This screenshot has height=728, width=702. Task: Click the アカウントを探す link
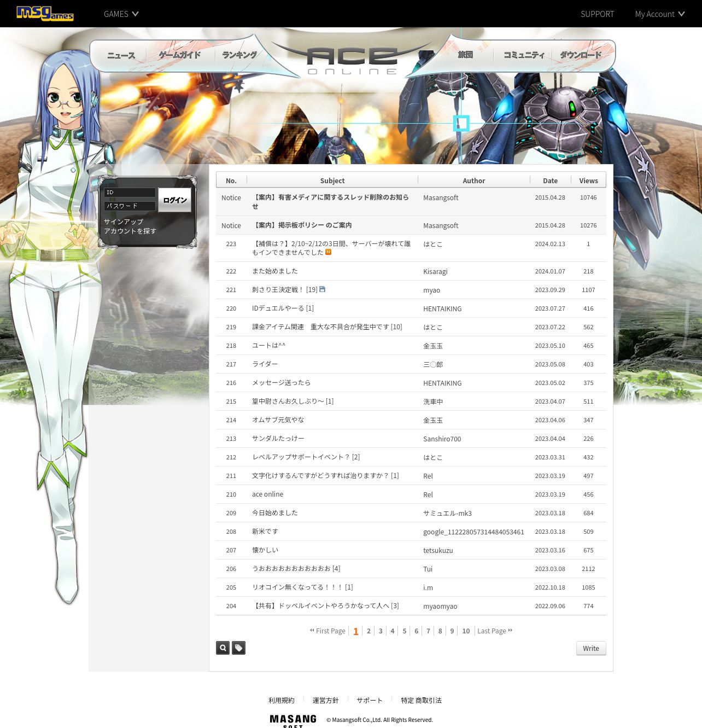(x=130, y=231)
